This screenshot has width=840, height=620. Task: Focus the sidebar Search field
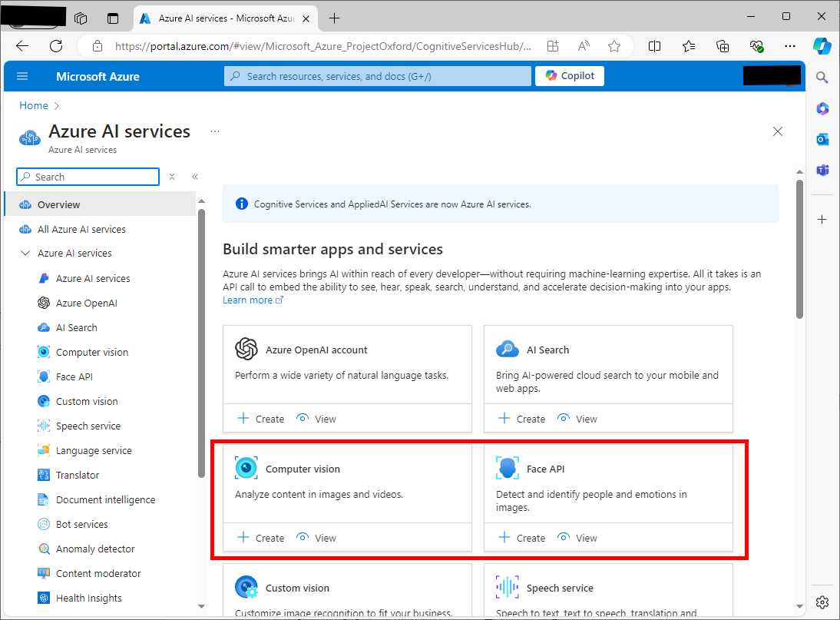(88, 177)
